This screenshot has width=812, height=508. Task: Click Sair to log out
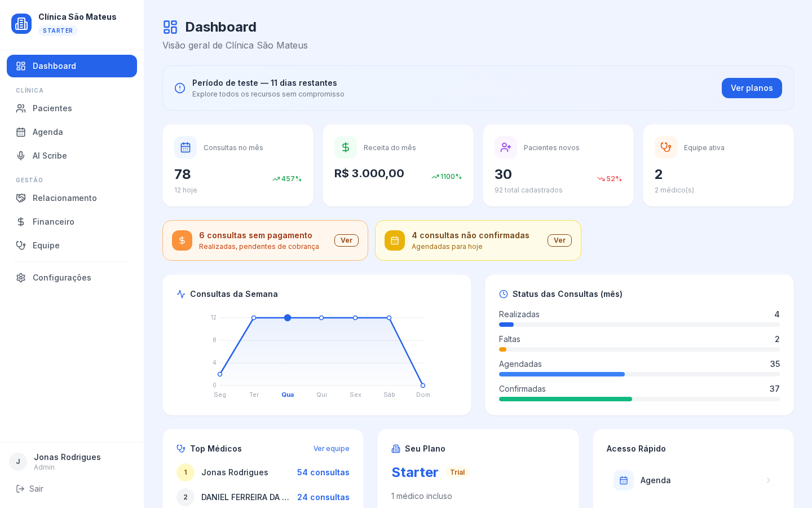[x=36, y=489]
